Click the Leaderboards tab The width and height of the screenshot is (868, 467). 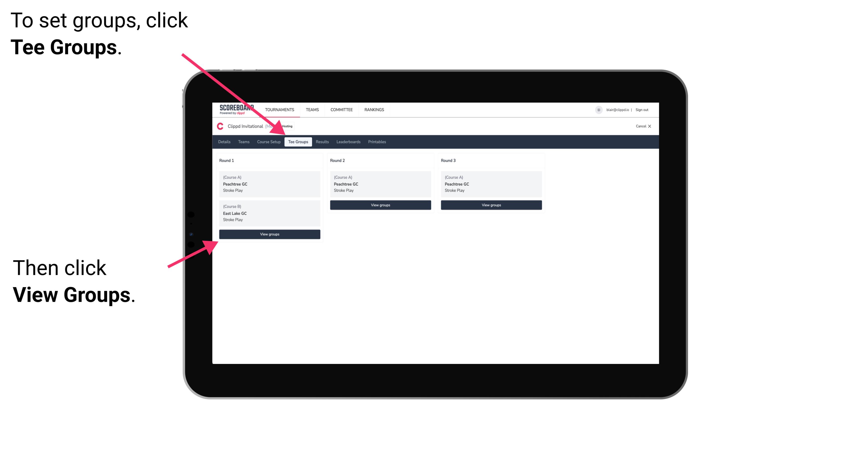347,142
